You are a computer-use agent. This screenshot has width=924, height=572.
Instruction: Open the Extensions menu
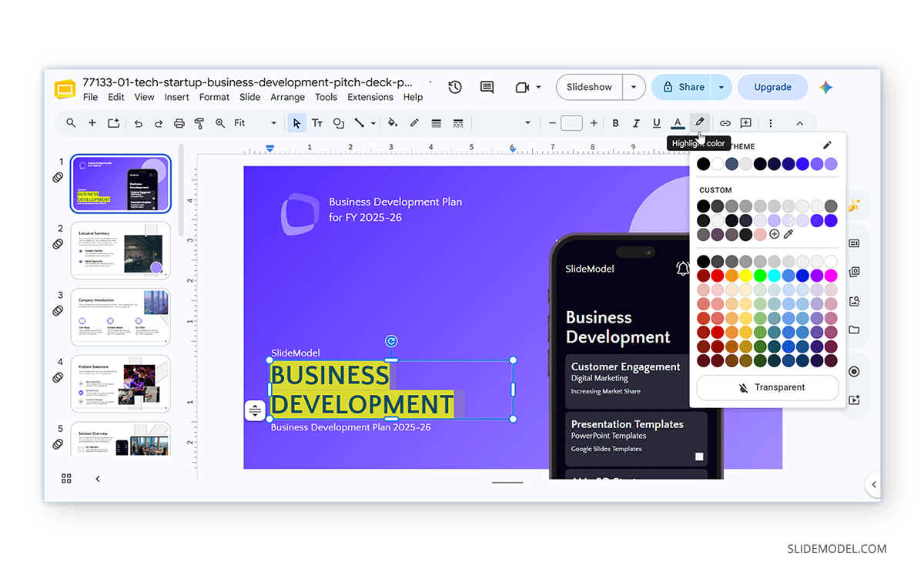click(x=370, y=97)
